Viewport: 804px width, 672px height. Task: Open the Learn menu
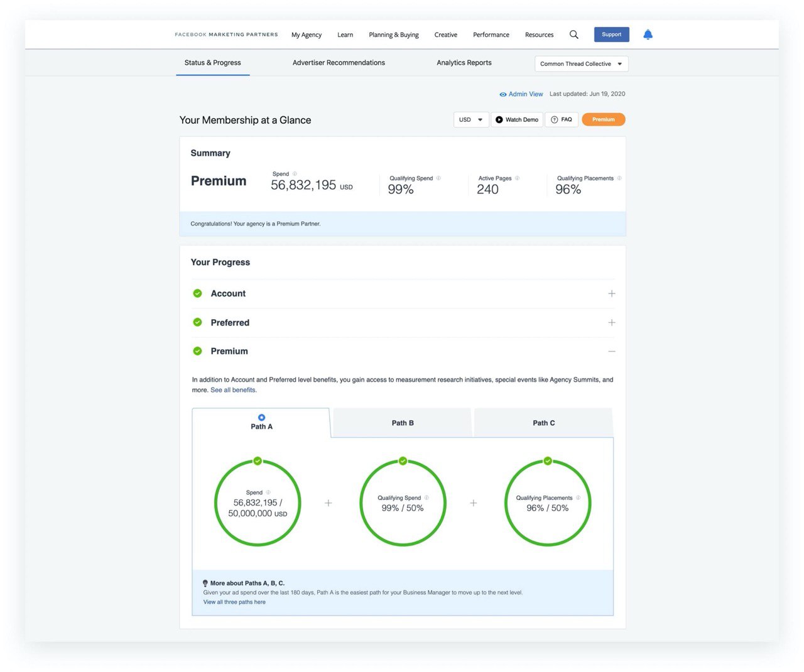(x=345, y=35)
